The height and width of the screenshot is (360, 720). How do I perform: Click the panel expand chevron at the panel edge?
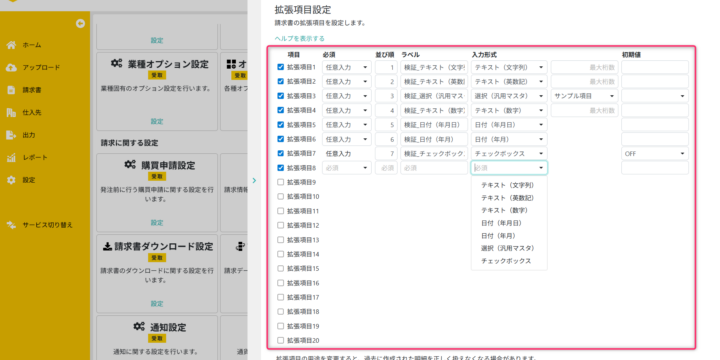(x=254, y=180)
